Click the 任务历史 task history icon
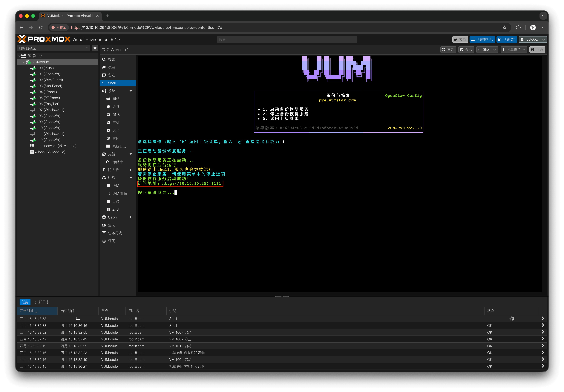 click(104, 233)
